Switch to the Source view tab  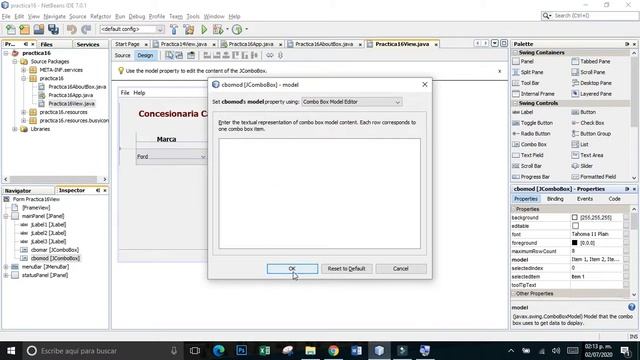tap(122, 55)
